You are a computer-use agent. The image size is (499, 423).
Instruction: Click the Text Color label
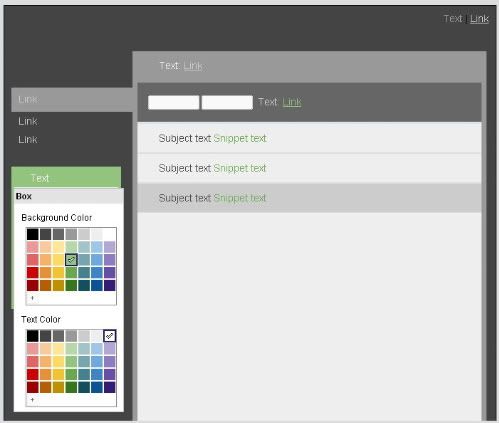coord(41,319)
